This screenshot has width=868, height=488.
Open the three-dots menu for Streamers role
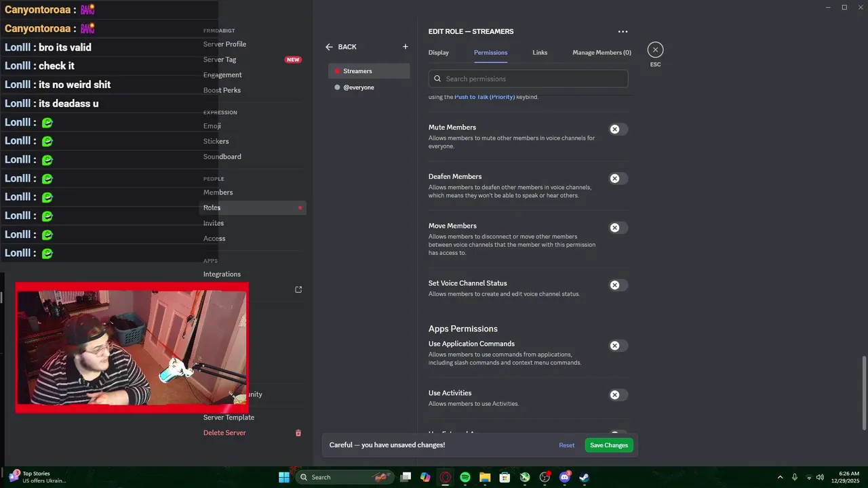pos(623,31)
